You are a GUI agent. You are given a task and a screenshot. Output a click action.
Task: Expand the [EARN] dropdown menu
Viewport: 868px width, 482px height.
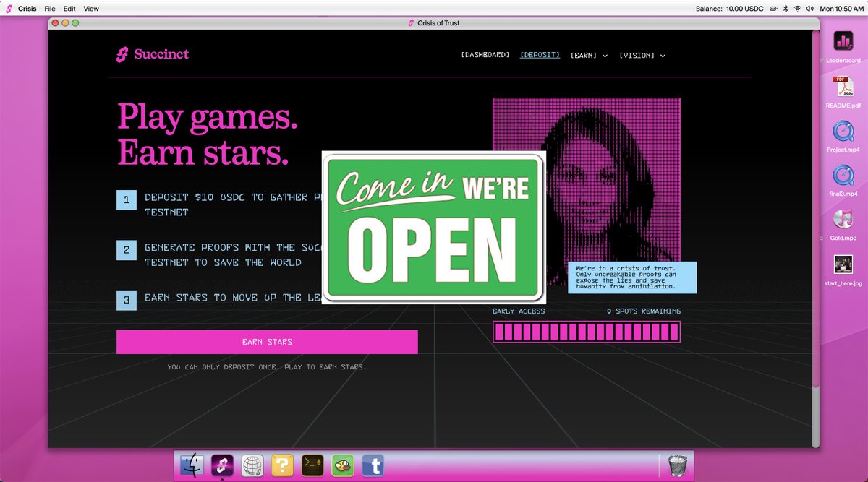589,56
